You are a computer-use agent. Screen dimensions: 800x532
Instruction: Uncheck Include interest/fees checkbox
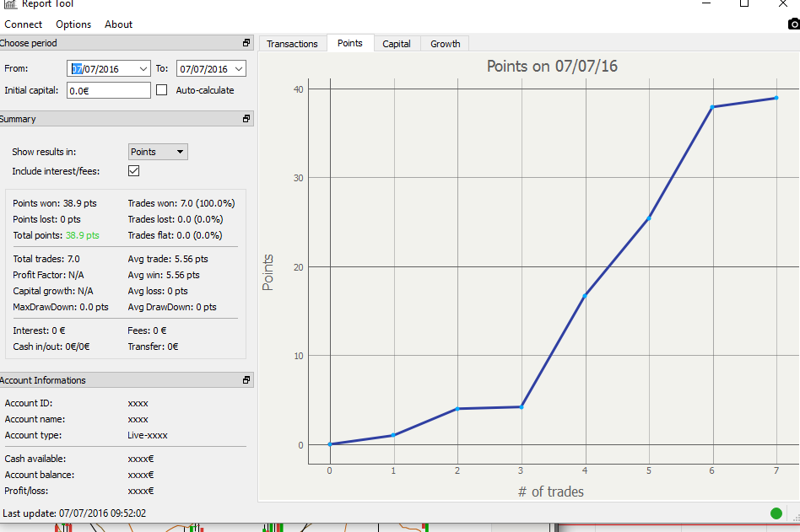[133, 170]
